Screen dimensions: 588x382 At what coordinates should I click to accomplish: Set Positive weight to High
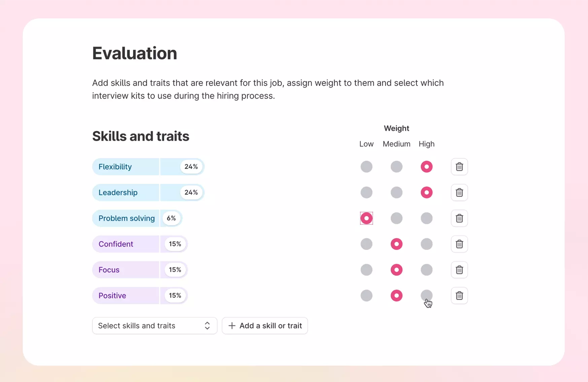coord(426,295)
